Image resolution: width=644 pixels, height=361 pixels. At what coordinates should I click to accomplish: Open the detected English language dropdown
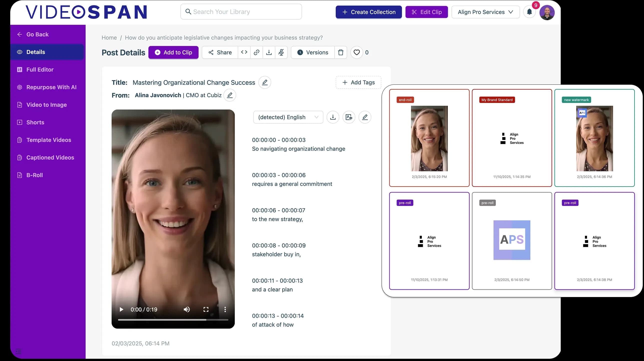tap(288, 117)
